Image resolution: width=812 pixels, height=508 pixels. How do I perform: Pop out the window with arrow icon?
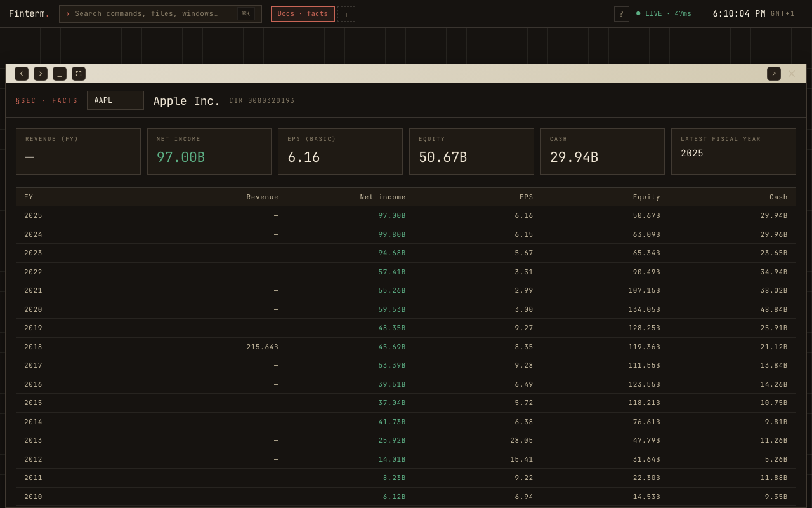pos(774,74)
